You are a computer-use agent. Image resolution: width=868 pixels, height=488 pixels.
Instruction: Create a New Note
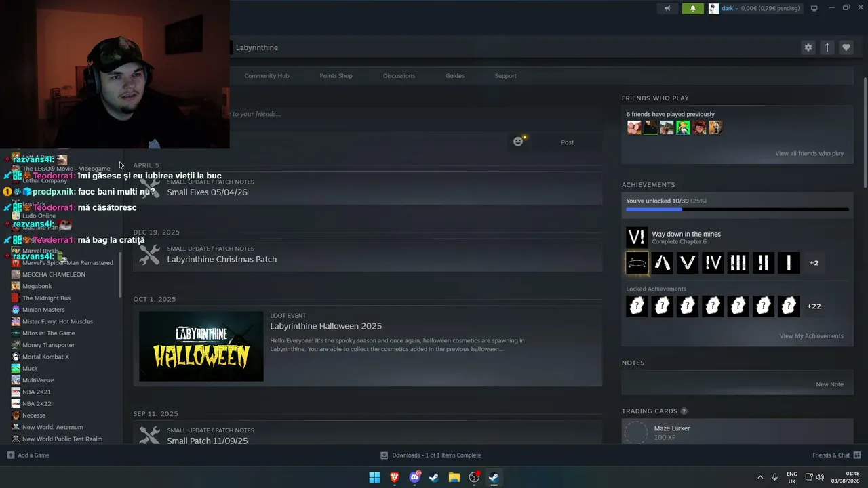point(829,384)
